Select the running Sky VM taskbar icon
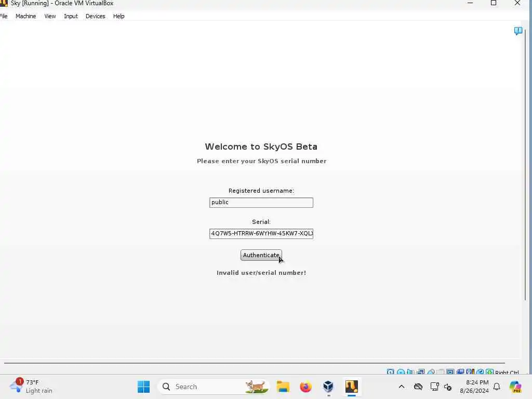 [x=352, y=387]
